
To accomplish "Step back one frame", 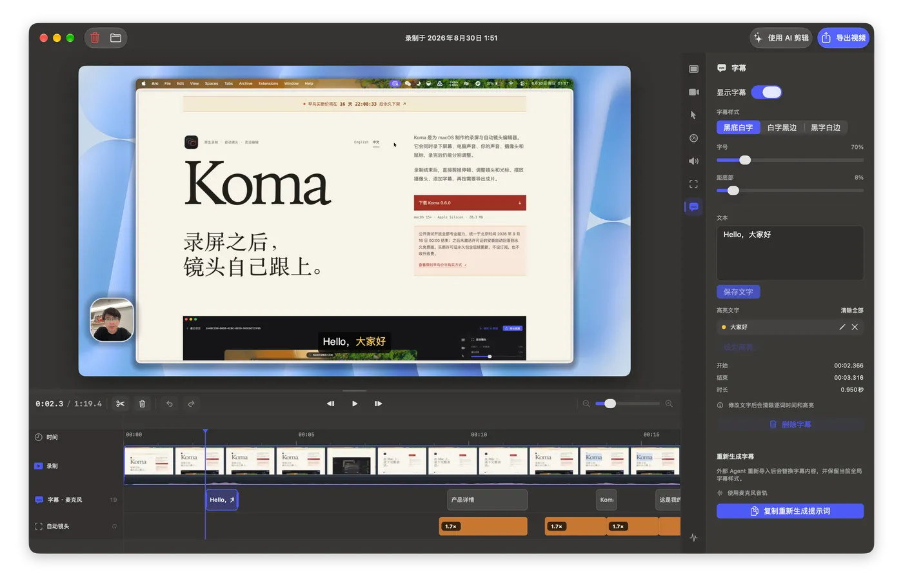I will (x=330, y=404).
